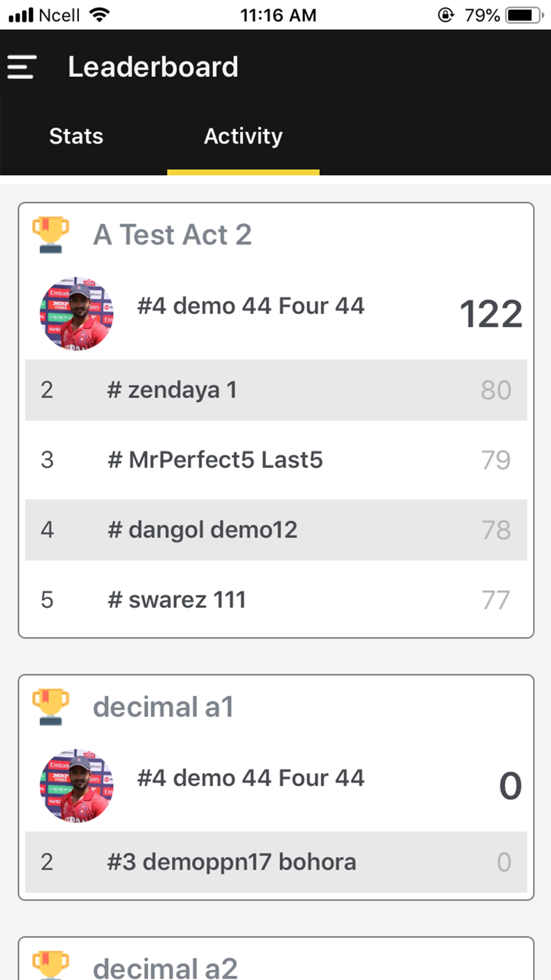
Task: Open the demoppn17 bohora row
Action: click(276, 862)
